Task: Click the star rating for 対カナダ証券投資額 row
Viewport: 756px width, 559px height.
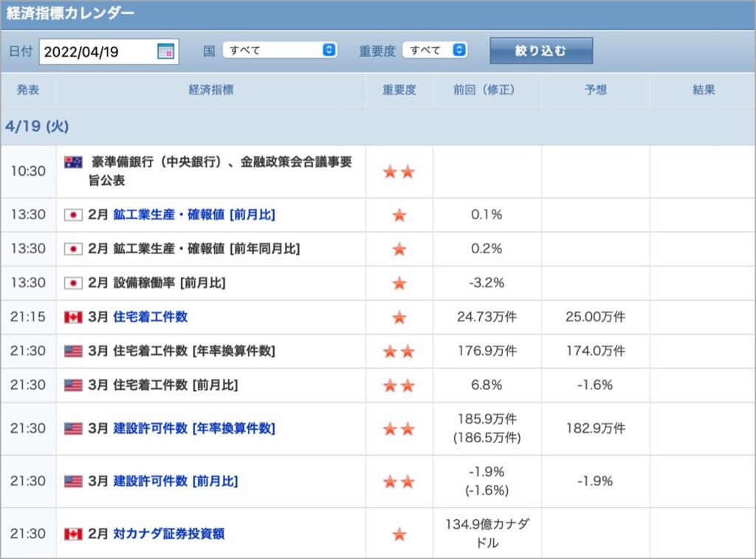Action: click(399, 534)
